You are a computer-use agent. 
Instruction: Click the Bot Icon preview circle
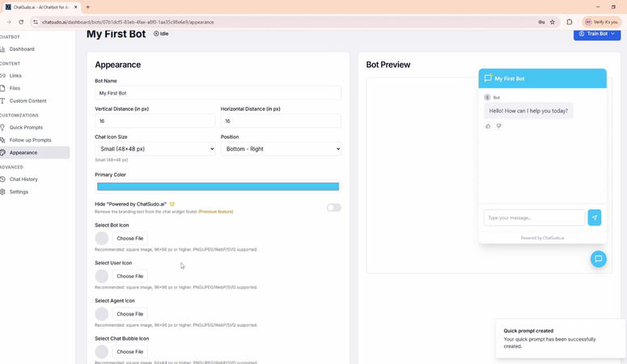(x=102, y=239)
